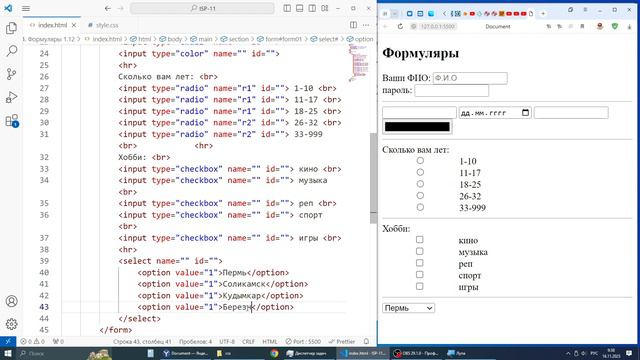The height and width of the screenshot is (360, 640).
Task: Check the спорт hobby checkbox
Action: [x=420, y=274]
